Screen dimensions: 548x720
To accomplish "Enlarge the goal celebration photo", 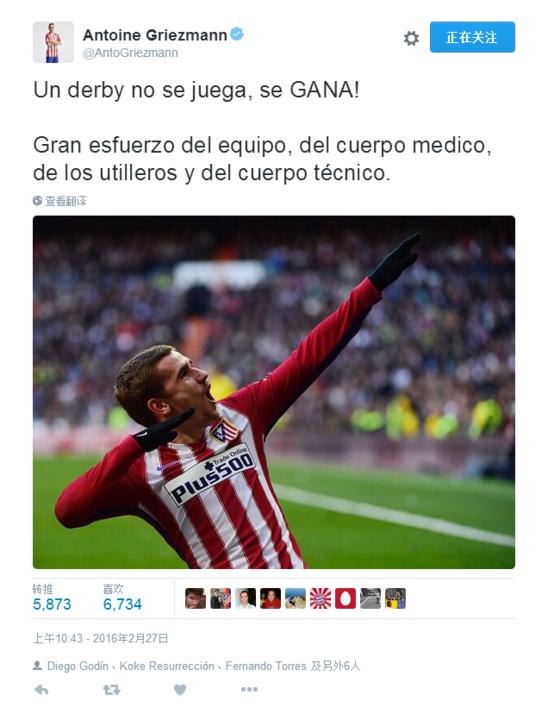I will pos(274,392).
